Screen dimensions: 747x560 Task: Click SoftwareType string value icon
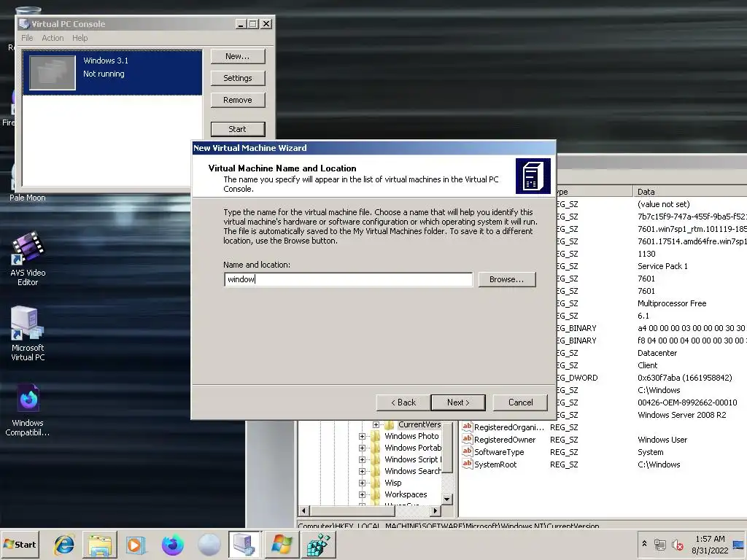coord(468,451)
